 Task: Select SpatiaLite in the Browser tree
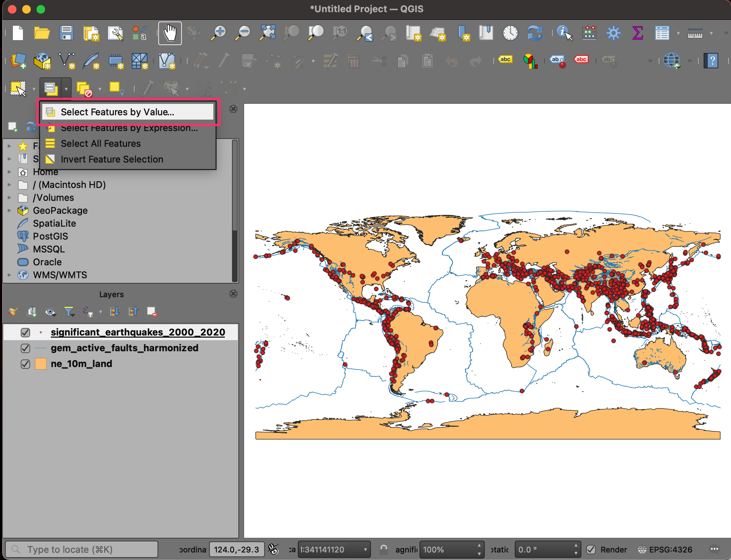(x=54, y=223)
